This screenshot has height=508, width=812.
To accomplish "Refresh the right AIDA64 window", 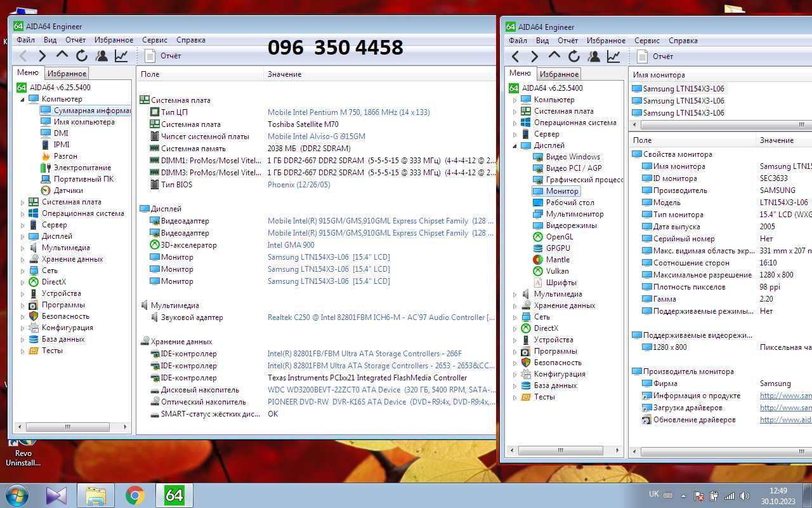I will click(574, 57).
